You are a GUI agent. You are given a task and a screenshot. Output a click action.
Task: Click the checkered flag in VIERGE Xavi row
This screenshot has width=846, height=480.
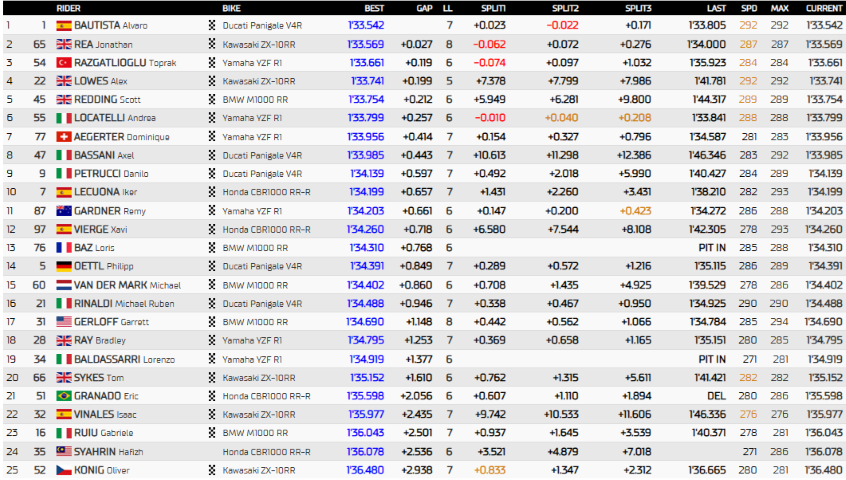click(212, 229)
